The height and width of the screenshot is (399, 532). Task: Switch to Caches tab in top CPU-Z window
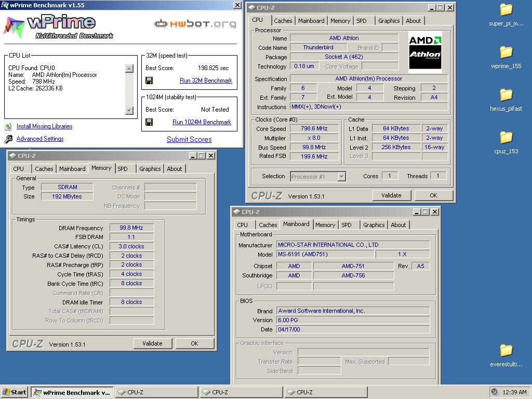click(283, 21)
